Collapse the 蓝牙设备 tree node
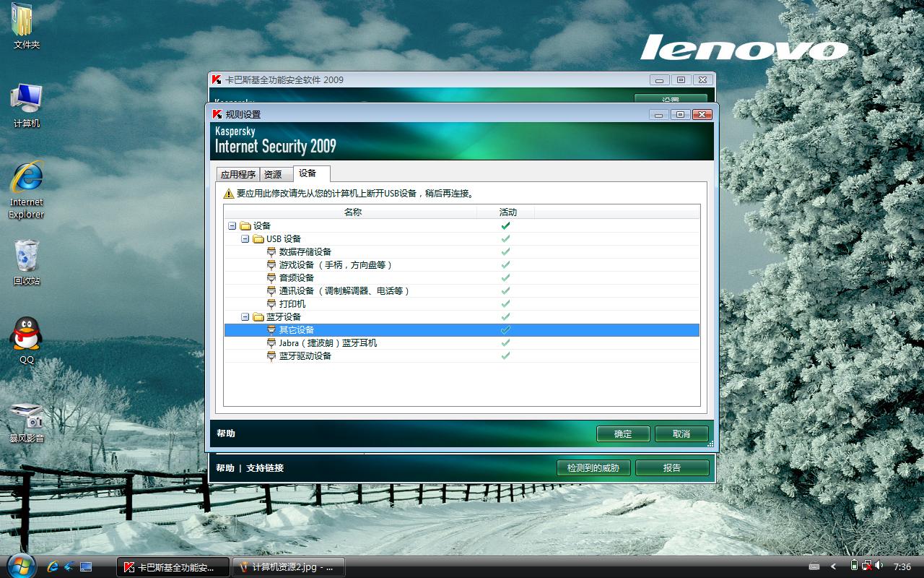924x578 pixels. click(x=245, y=317)
